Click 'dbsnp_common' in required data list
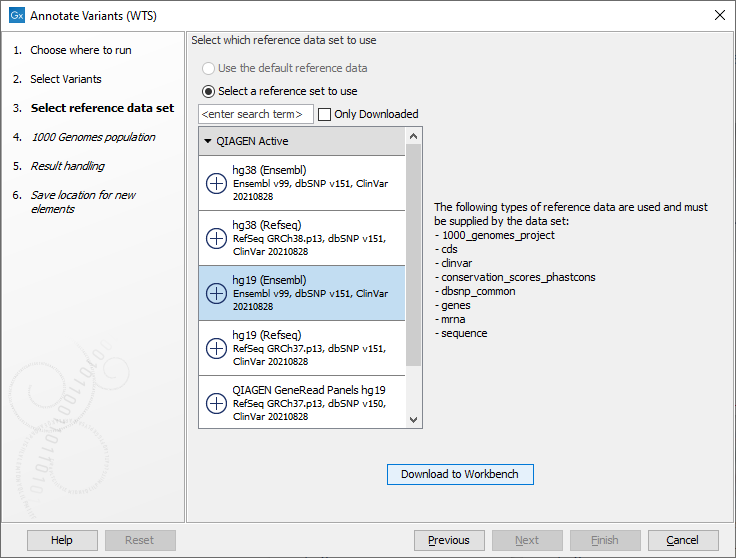Screen dimensions: 736x558 478,291
